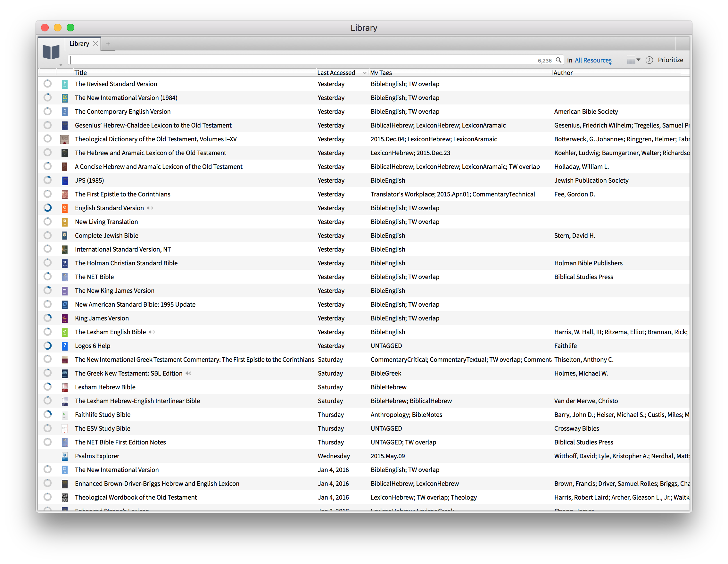Open the dropdown arrow under the book icon
The width and height of the screenshot is (728, 564).
(x=61, y=65)
